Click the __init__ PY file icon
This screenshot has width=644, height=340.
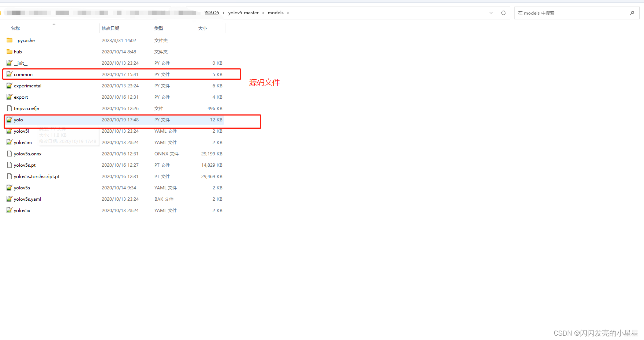(10, 63)
